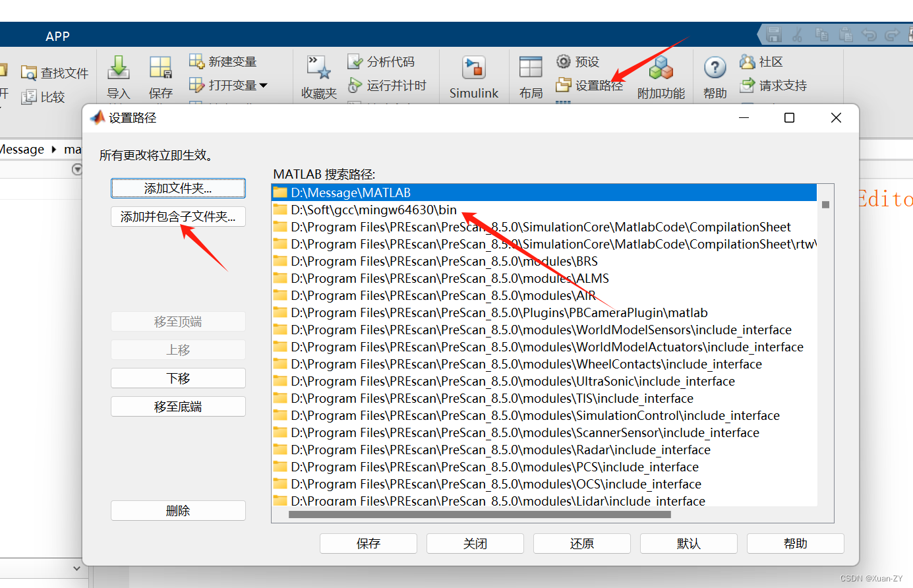Image resolution: width=913 pixels, height=588 pixels.
Task: Click New Variable (新建变量) button
Action: pyautogui.click(x=223, y=61)
